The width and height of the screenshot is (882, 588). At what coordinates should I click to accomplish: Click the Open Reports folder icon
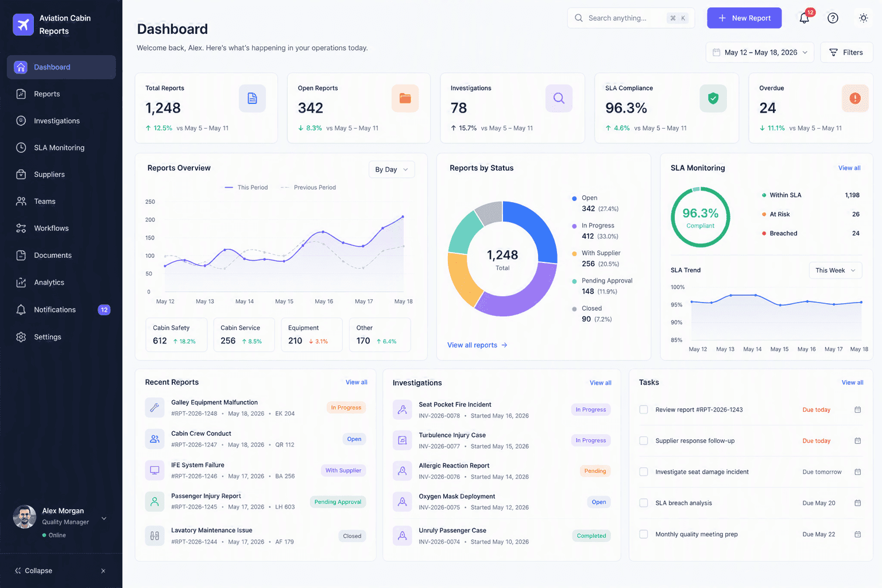pyautogui.click(x=405, y=98)
